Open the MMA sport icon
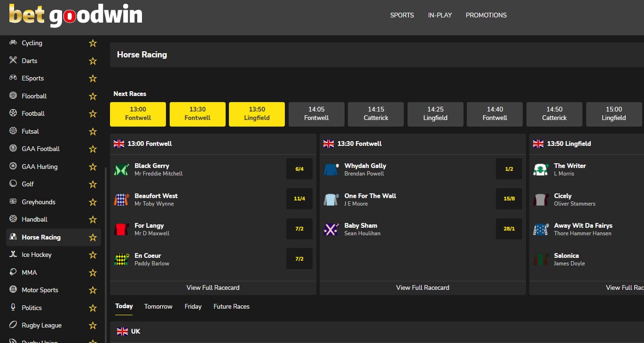This screenshot has width=644, height=343. (x=13, y=272)
